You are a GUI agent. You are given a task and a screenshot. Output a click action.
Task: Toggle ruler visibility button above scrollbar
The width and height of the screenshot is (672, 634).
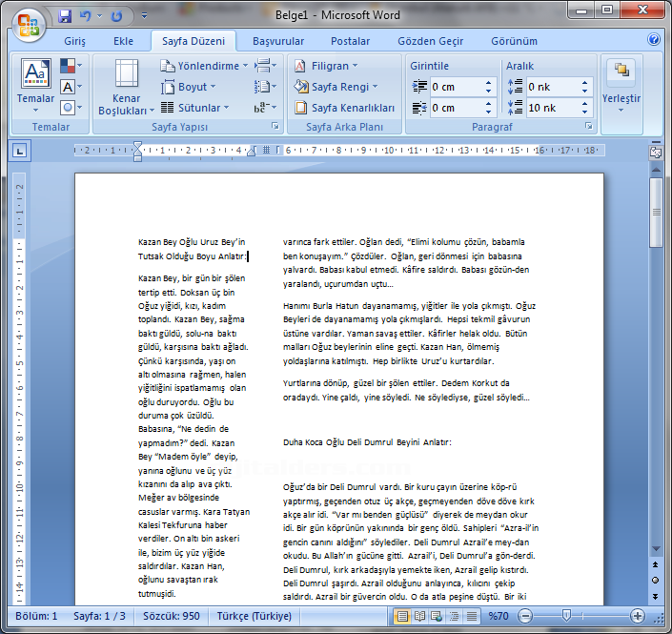[656, 152]
